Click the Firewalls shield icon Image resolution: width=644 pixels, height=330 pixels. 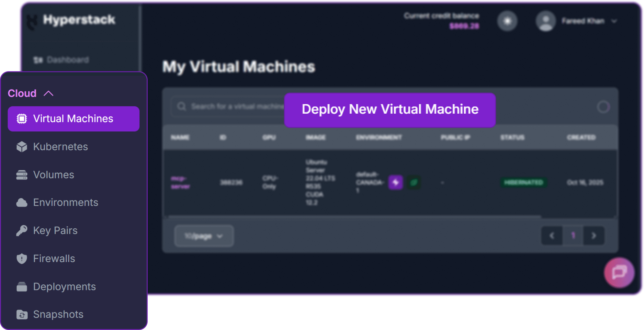22,259
